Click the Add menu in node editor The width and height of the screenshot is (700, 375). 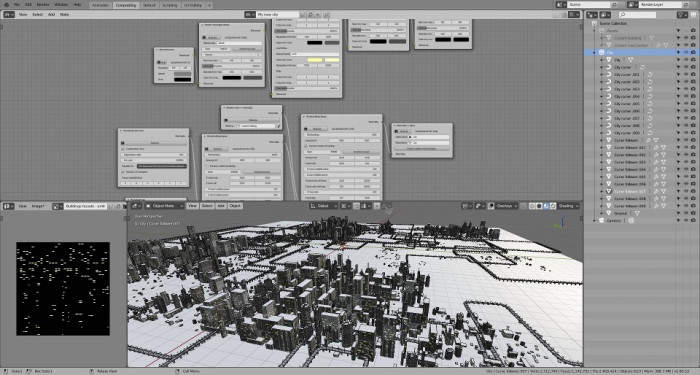tap(51, 14)
